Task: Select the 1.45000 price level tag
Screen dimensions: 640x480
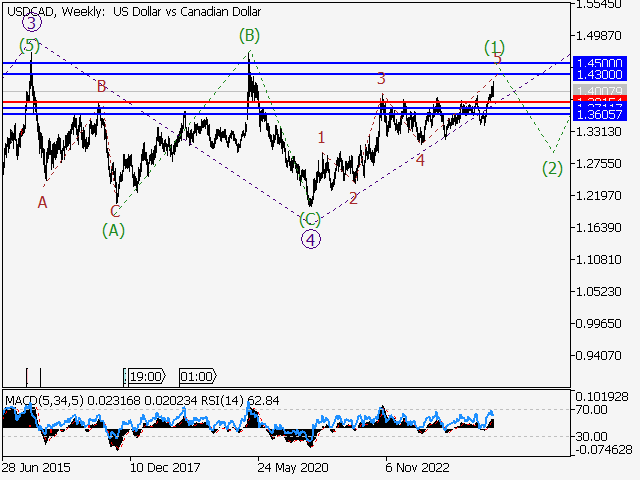Action: coord(597,62)
